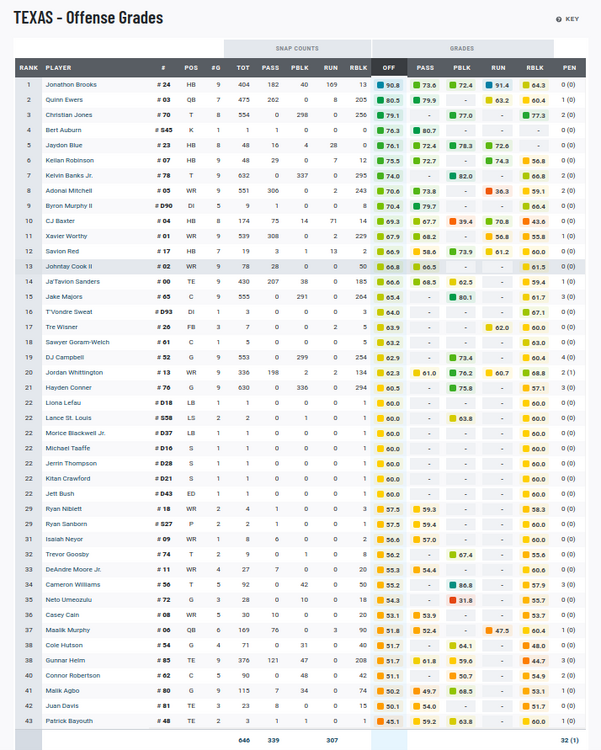The height and width of the screenshot is (750, 601).
Task: Click the PLAYER column header
Action: tap(59, 67)
